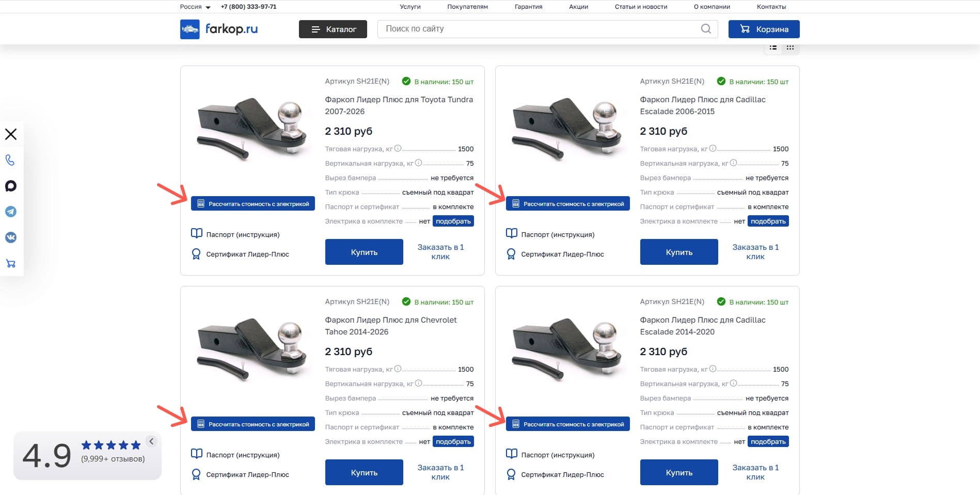Screen dimensions: 980x495
Task: Open the Услуги menu item
Action: [x=410, y=7]
